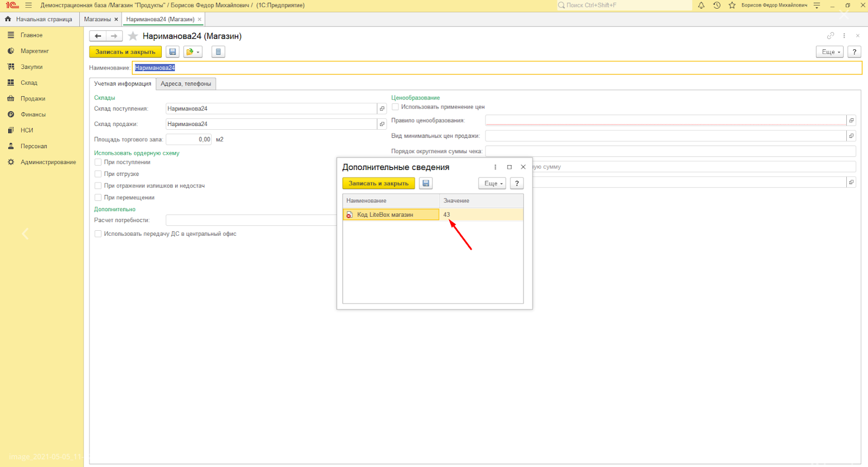
Task: Click the Порядок округления суммы чека field
Action: coord(671,152)
